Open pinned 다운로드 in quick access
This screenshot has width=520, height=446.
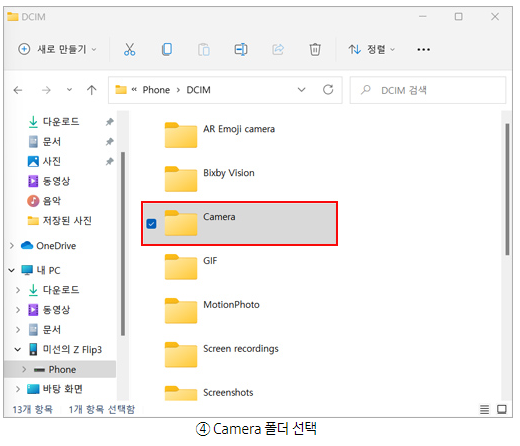[53, 122]
